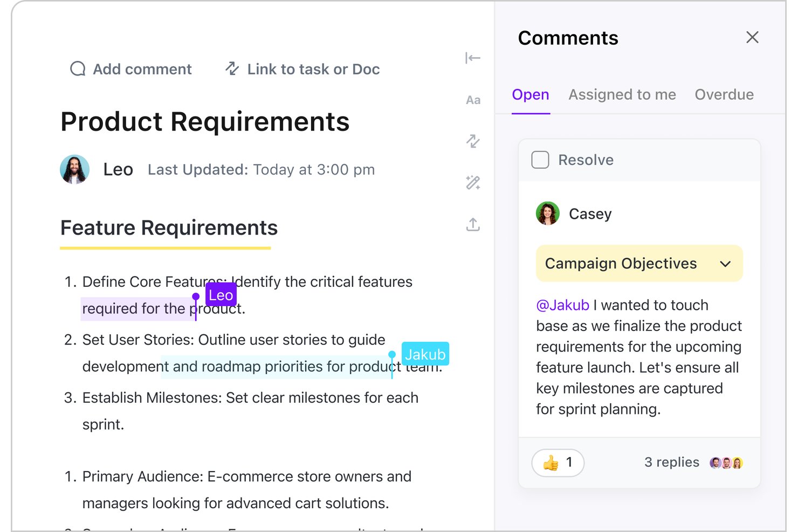The width and height of the screenshot is (798, 532).
Task: Click the Leo author name
Action: [x=118, y=170]
